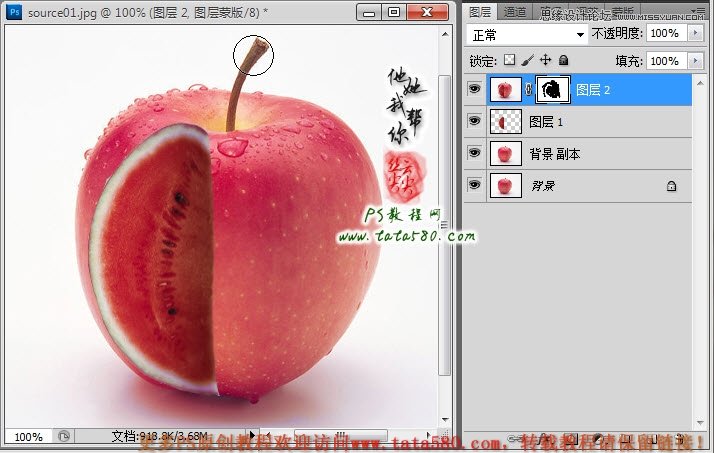The height and width of the screenshot is (453, 714).
Task: Click the document scroll up arrow
Action: point(445,34)
